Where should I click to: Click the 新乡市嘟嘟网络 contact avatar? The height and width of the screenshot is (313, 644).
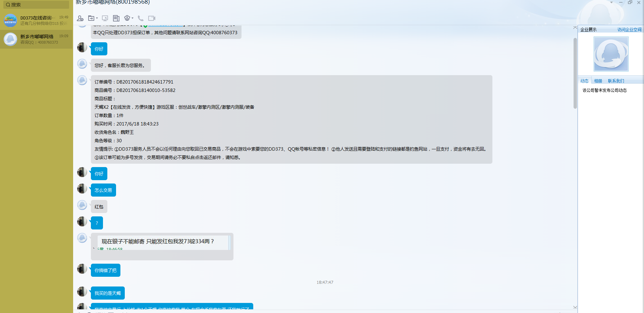pos(10,39)
